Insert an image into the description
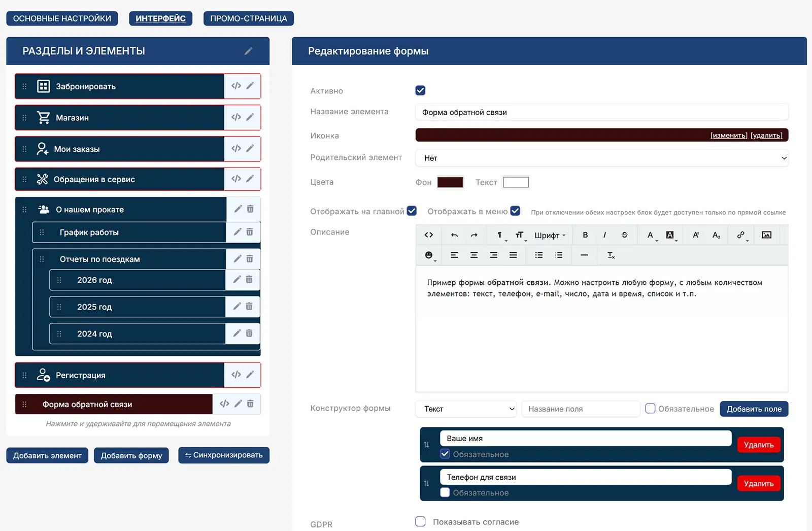812x531 pixels. (767, 235)
